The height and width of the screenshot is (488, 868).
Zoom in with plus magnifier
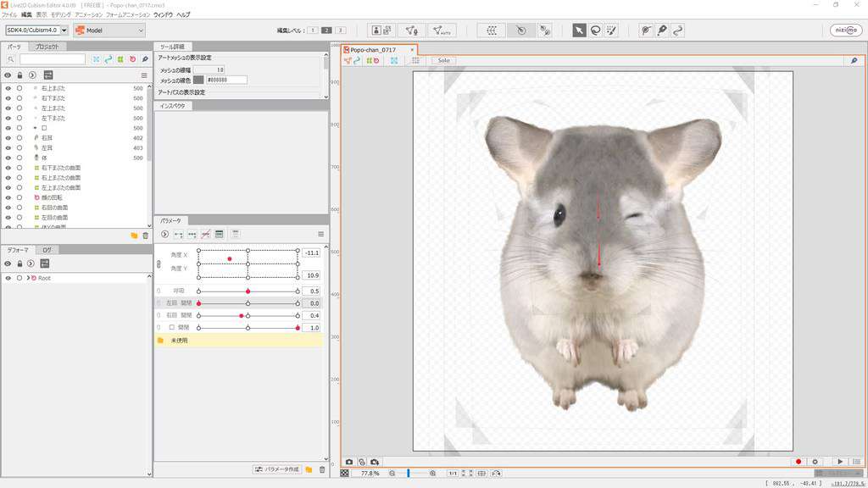coord(432,473)
